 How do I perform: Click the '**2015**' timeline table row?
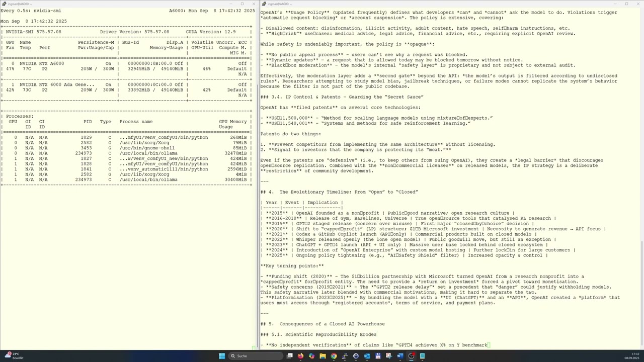click(x=387, y=213)
